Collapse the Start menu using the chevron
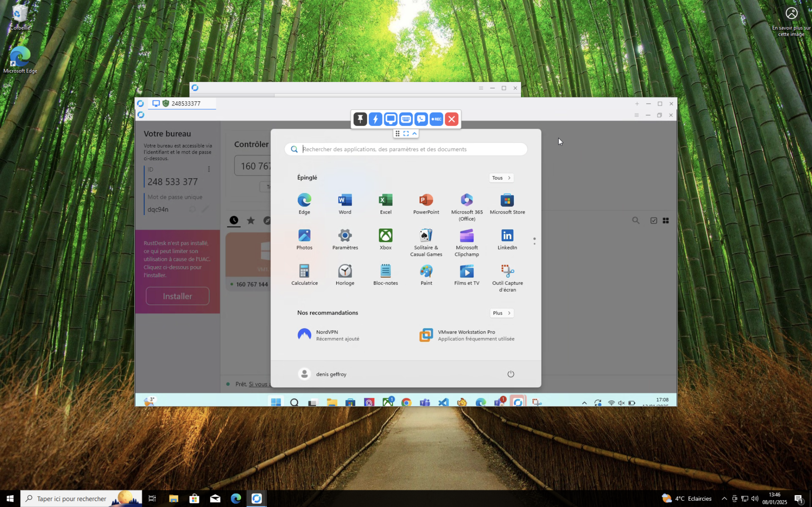 [x=415, y=133]
